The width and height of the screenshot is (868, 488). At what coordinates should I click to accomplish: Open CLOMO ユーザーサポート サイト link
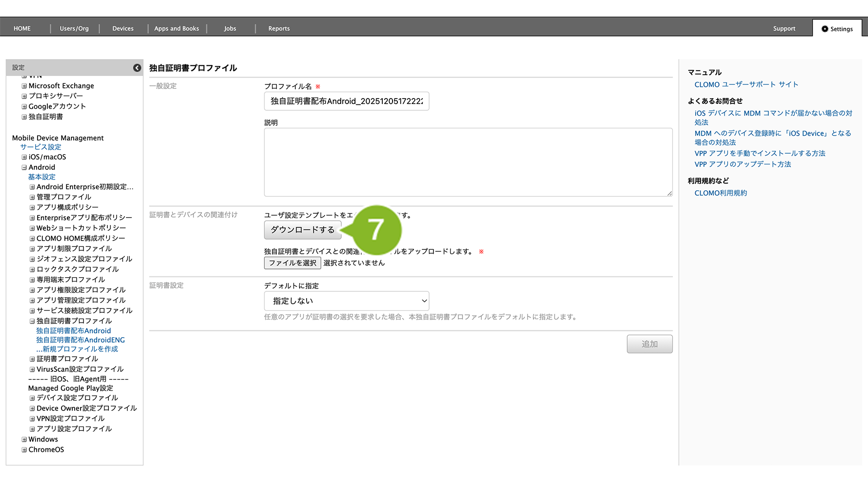click(746, 84)
